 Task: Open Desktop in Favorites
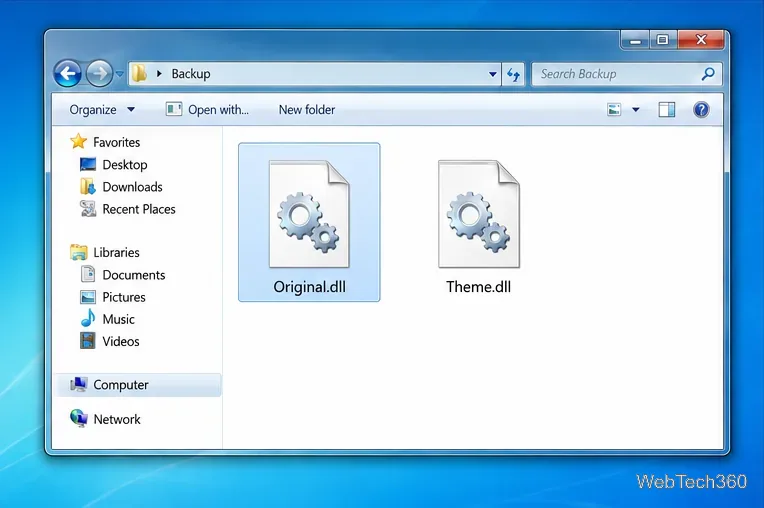pos(125,165)
